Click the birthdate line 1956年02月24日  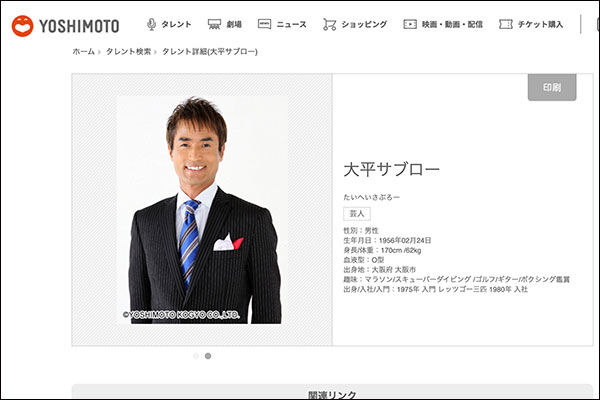387,240
